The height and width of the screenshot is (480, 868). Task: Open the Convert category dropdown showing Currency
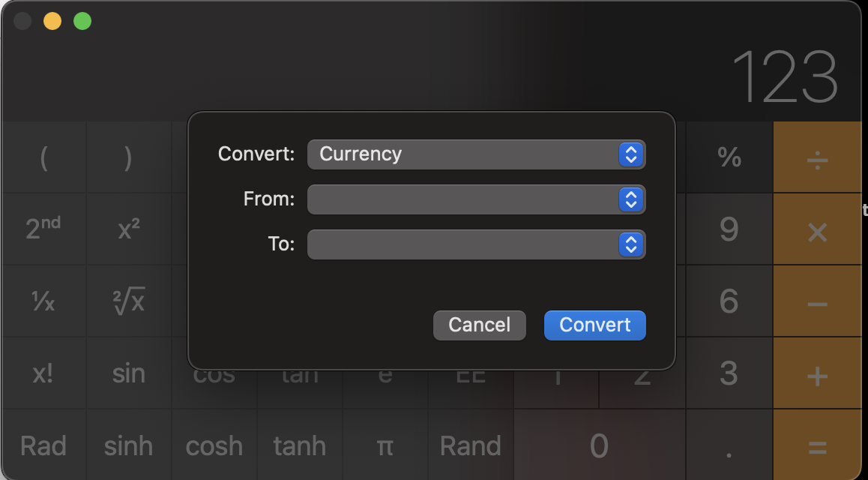(x=477, y=154)
